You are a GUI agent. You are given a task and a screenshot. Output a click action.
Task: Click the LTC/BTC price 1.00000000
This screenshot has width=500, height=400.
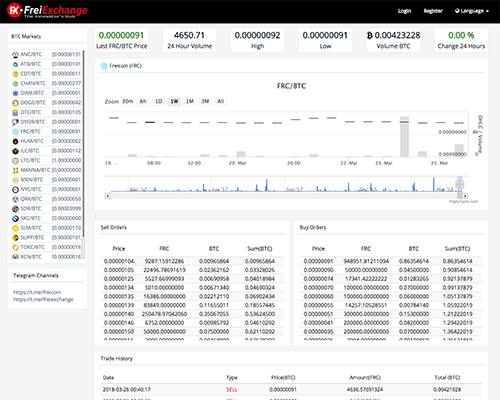point(66,161)
